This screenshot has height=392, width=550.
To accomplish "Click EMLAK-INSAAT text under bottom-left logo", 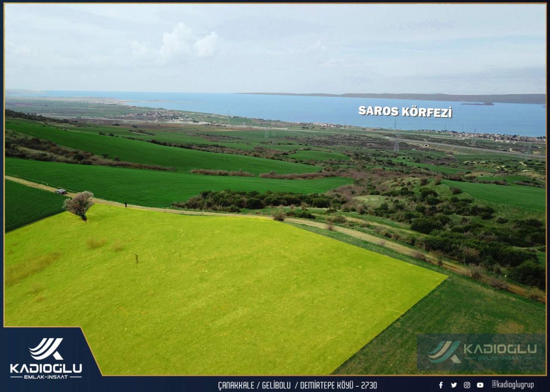I will (x=46, y=377).
